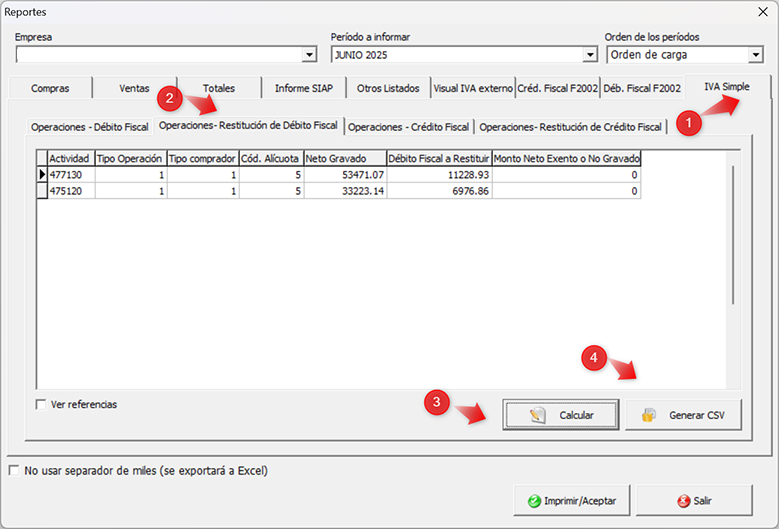Open the Informe SIAP tab
Screen dimensions: 779x529
(x=303, y=88)
